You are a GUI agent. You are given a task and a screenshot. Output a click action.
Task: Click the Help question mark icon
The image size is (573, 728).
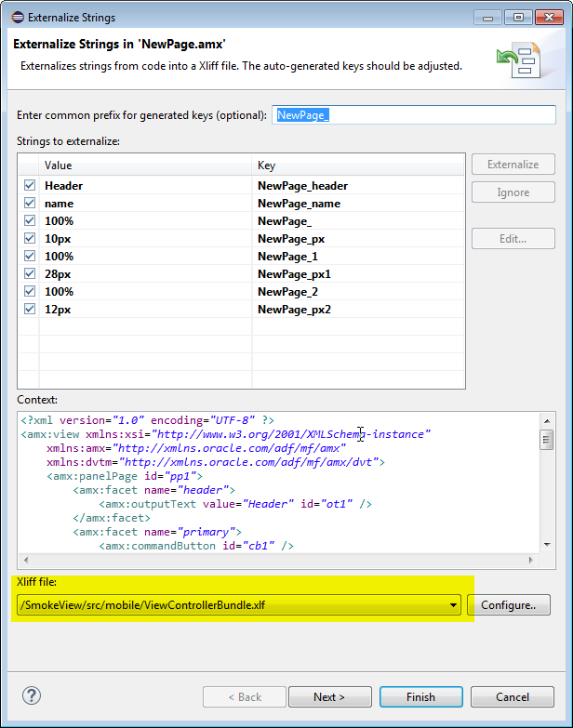[32, 696]
